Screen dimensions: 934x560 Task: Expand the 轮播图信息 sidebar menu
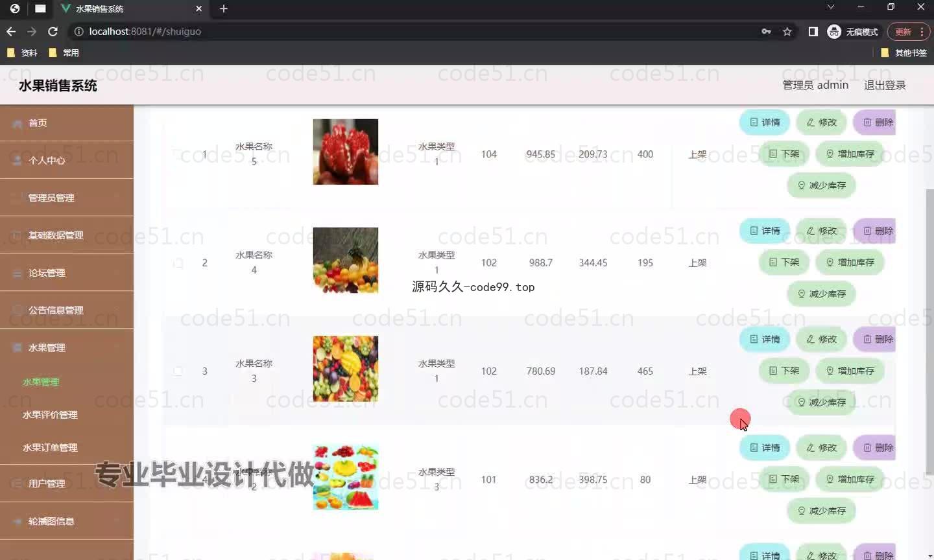pyautogui.click(x=67, y=521)
